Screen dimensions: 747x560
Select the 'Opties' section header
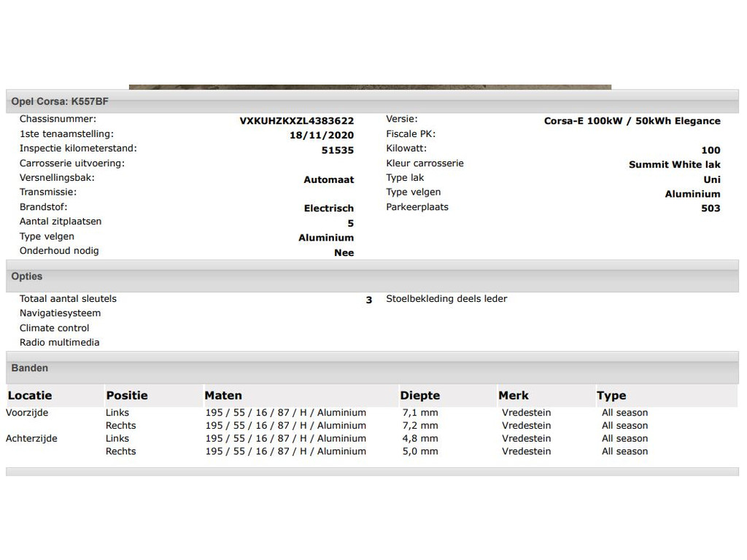tap(372, 276)
